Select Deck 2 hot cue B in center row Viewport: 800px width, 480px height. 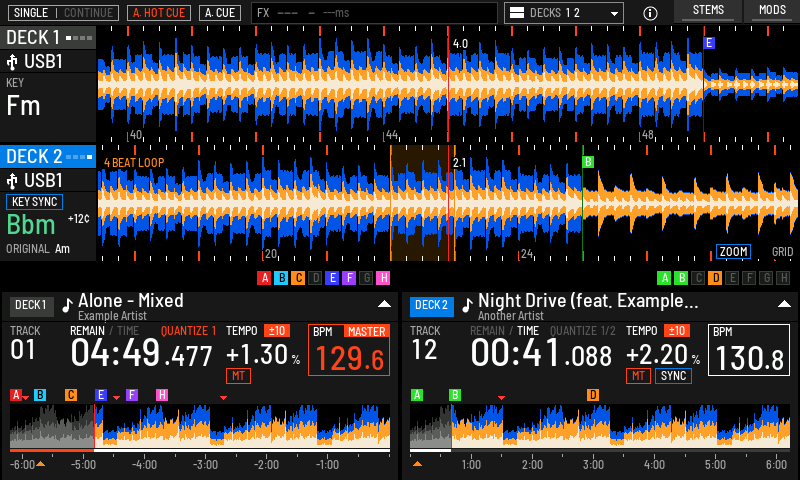tap(681, 278)
